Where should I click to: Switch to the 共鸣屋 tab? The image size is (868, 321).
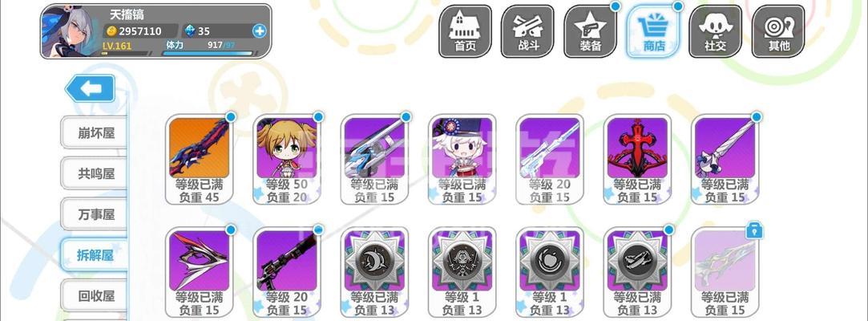(94, 173)
